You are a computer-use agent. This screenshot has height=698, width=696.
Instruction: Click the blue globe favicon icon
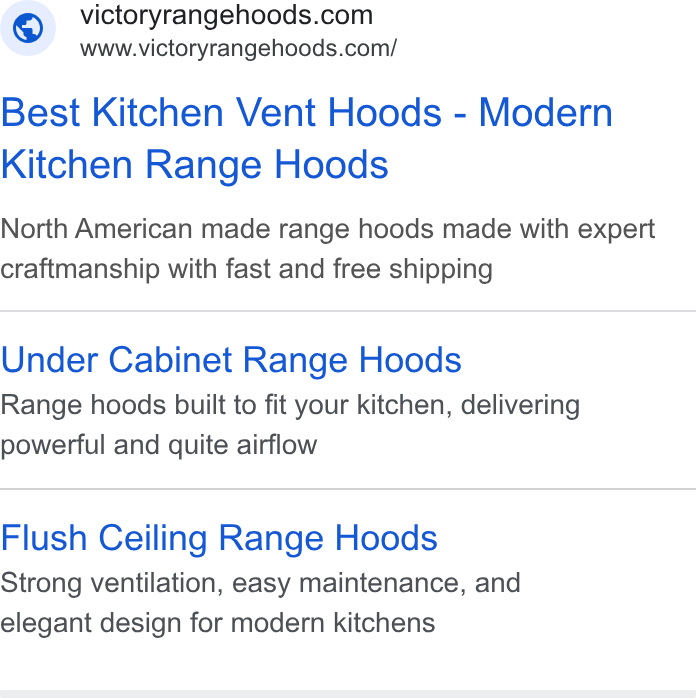tap(28, 28)
